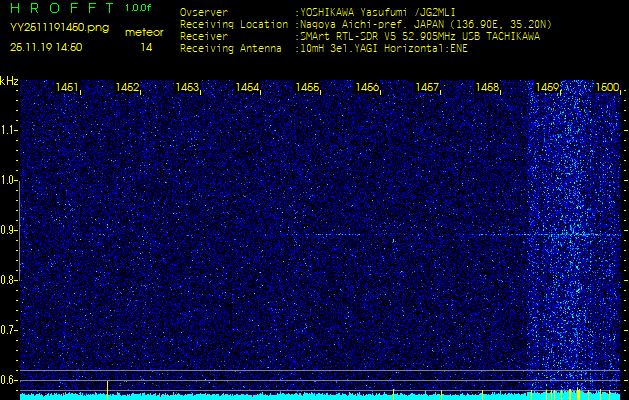Click the kHz axis unit label

coord(9,80)
